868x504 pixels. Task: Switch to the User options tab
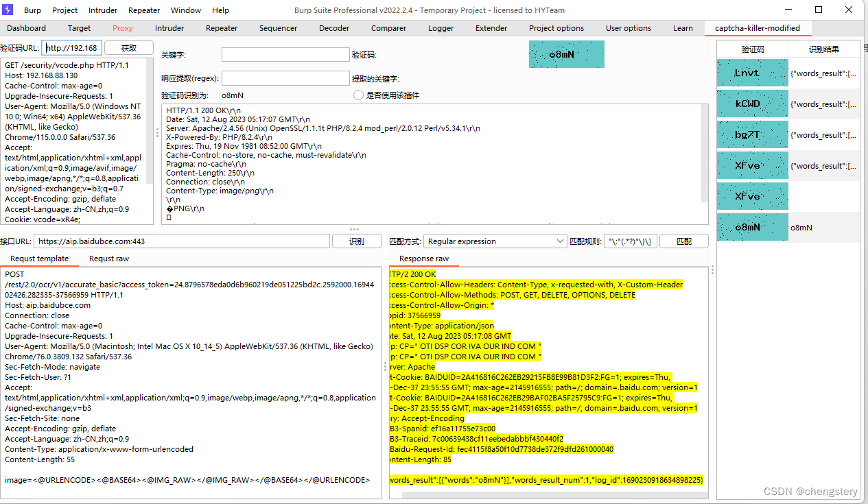629,28
